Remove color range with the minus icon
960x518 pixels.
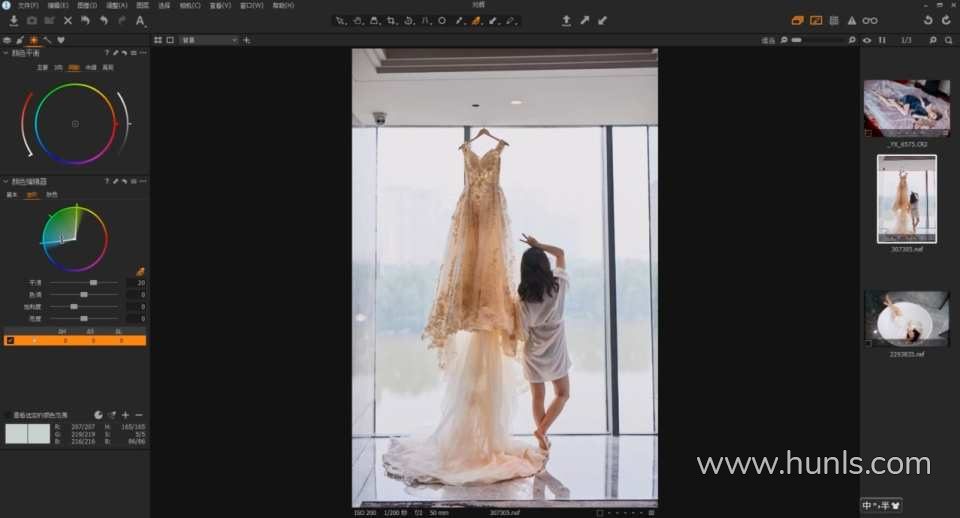click(139, 415)
